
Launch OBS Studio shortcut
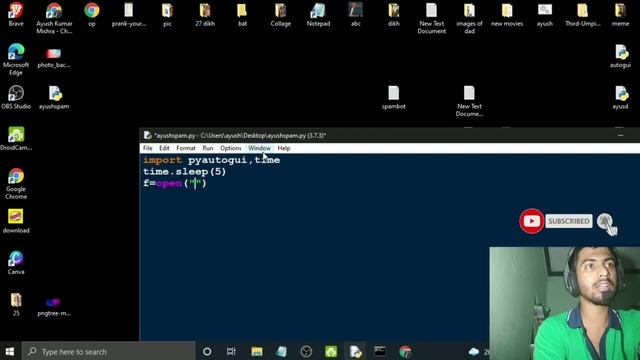16,97
